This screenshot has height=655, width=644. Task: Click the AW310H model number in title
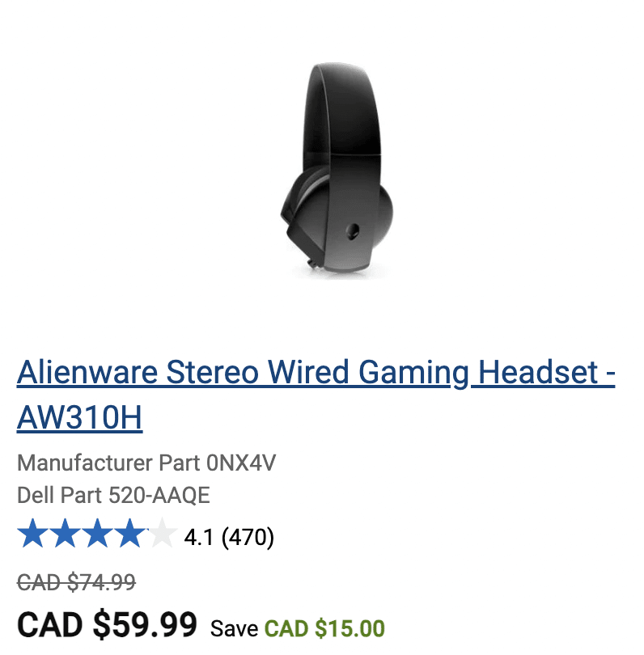click(80, 417)
